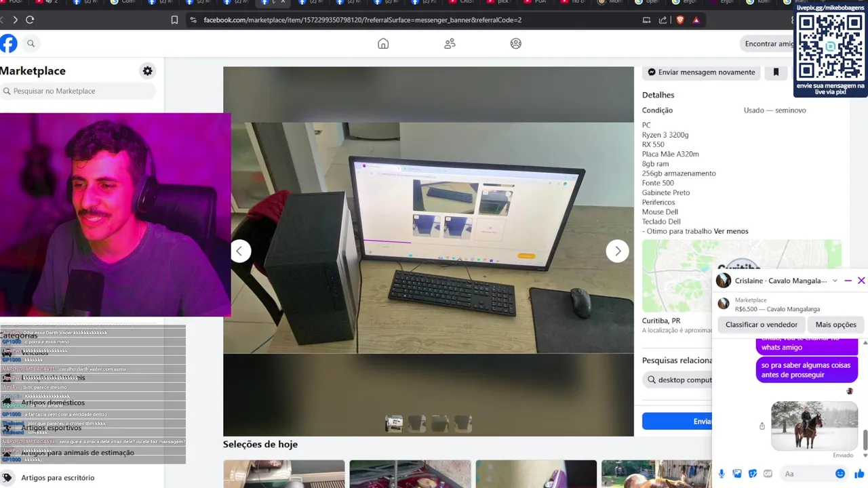
Task: Click Enviar mensagem novamente button
Action: (701, 72)
